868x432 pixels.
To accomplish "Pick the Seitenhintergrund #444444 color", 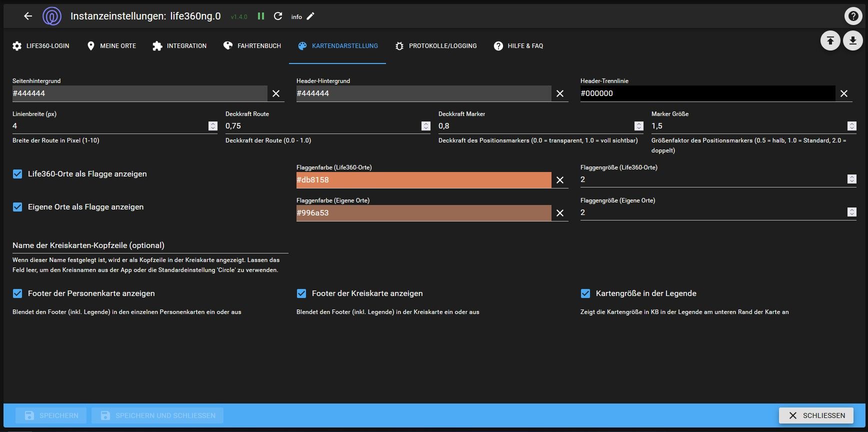I will tap(140, 93).
